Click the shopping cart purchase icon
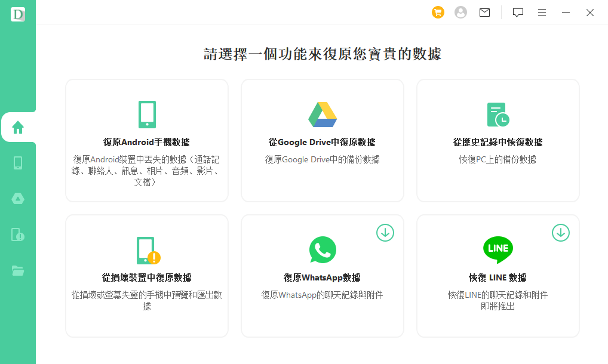This screenshot has height=364, width=608. [x=438, y=13]
